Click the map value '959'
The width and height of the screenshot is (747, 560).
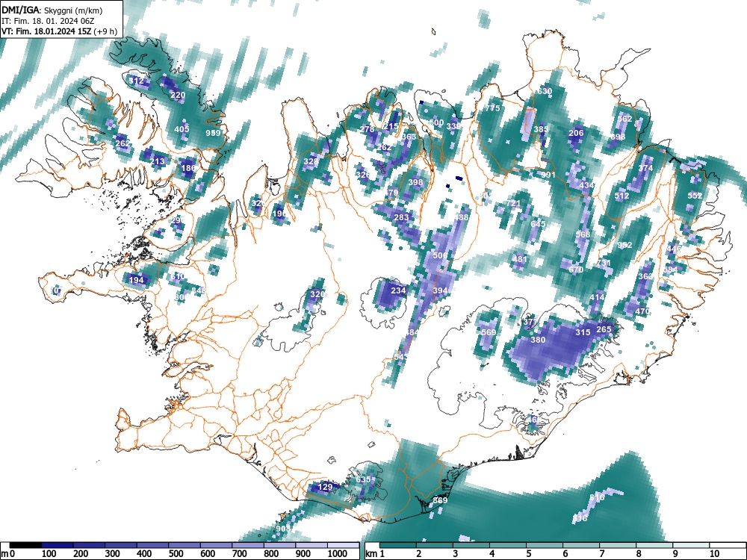click(x=213, y=133)
